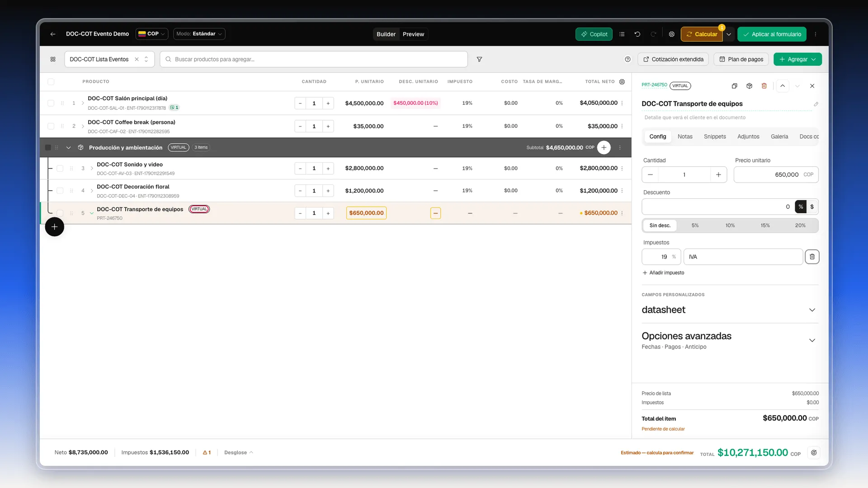This screenshot has width=868, height=488.
Task: Collapse the Producción y ambientación group
Action: [68, 148]
